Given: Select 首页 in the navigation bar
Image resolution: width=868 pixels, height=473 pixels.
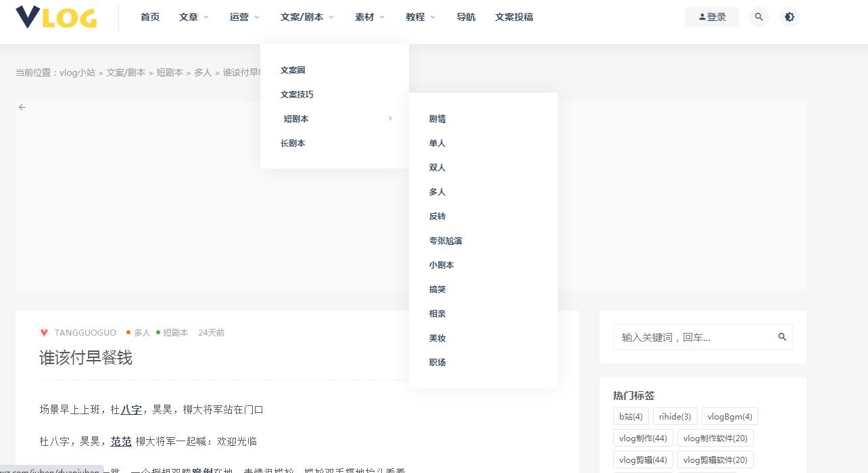Looking at the screenshot, I should coord(149,17).
